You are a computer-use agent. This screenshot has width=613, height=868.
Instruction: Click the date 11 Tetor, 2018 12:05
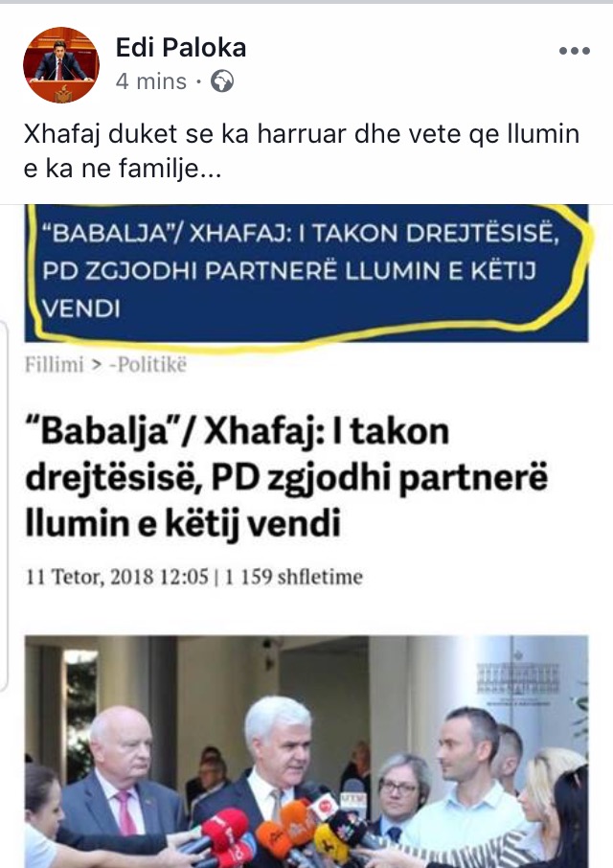117,577
